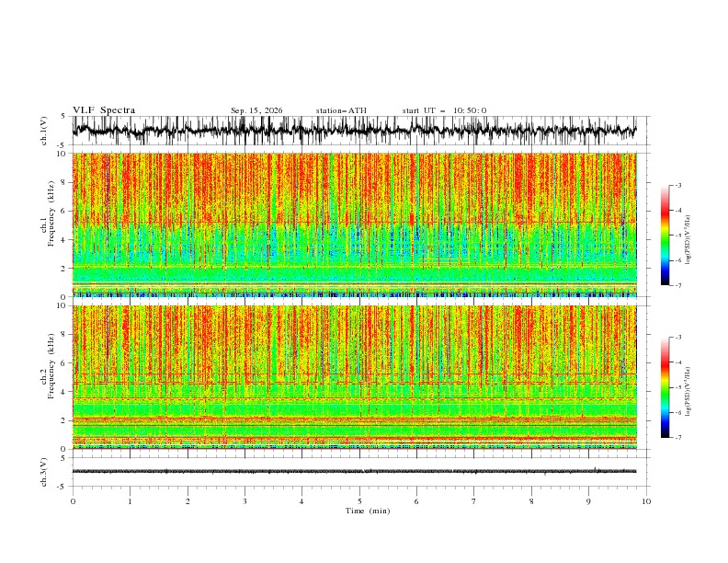Click the ch.2 Frequency (kHz) axis label
Viewport: 728px width, 563px height.
coord(48,377)
